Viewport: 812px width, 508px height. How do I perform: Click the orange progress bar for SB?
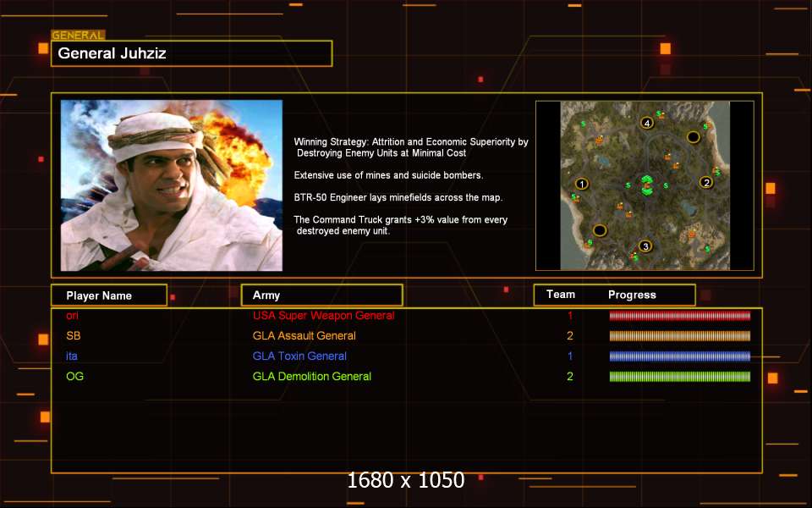(x=679, y=336)
